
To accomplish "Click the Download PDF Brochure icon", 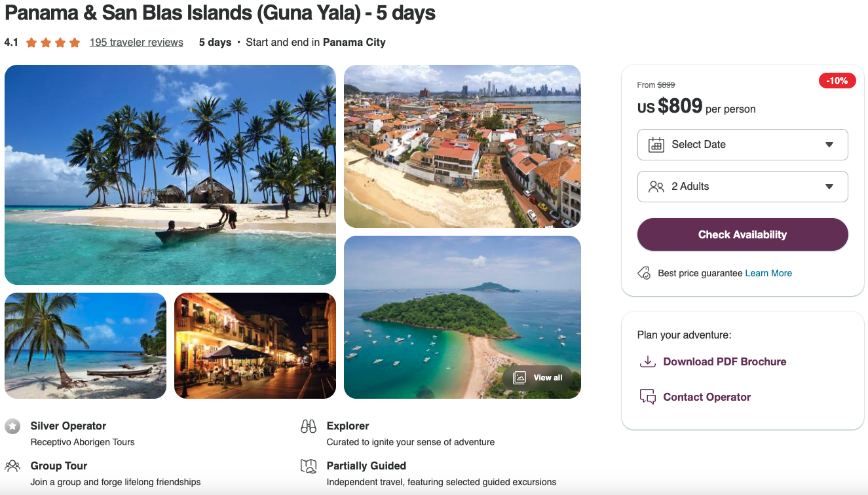I will coord(647,361).
